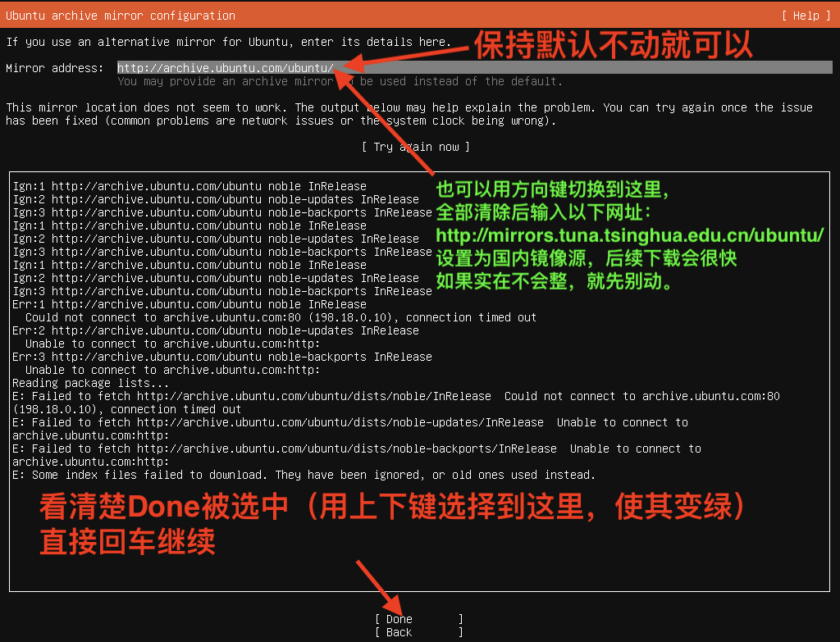The image size is (840, 642).
Task: Click the 'Mirror address:' label
Action: [x=55, y=68]
